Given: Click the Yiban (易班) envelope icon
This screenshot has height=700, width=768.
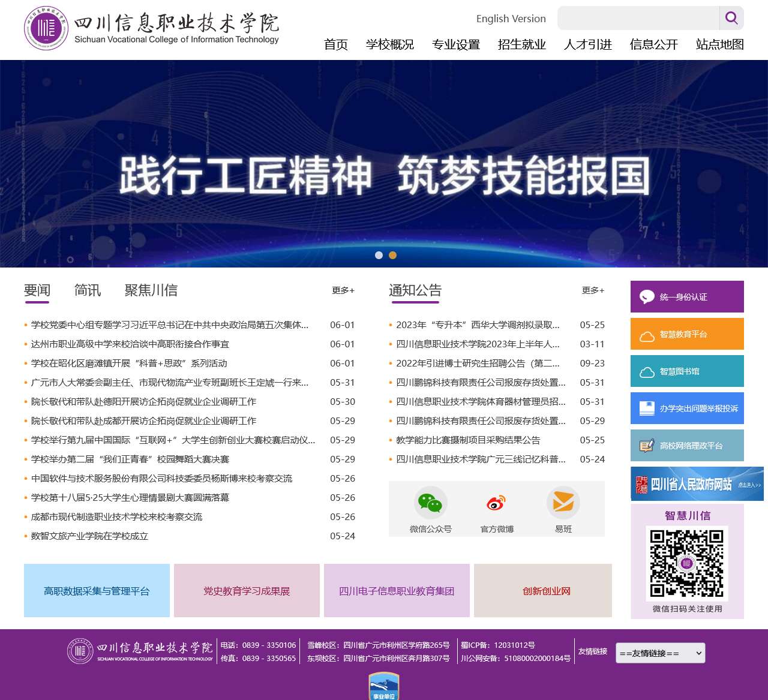Looking at the screenshot, I should point(563,502).
